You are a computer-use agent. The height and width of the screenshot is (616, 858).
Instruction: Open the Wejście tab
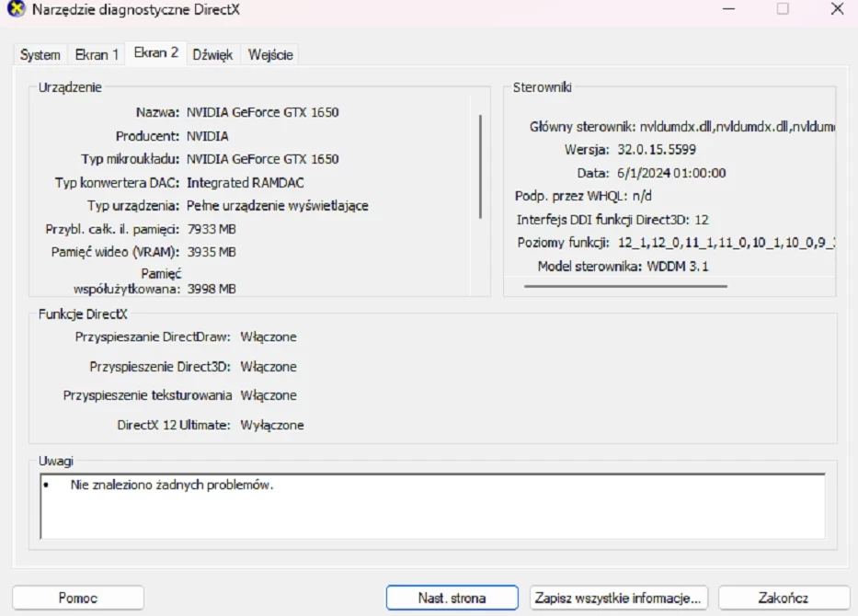tap(269, 54)
